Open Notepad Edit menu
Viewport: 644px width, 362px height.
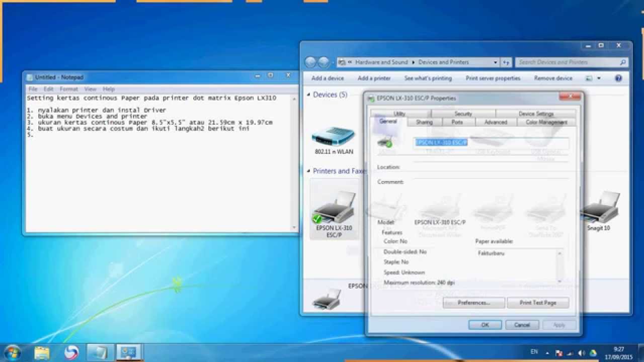tap(48, 89)
